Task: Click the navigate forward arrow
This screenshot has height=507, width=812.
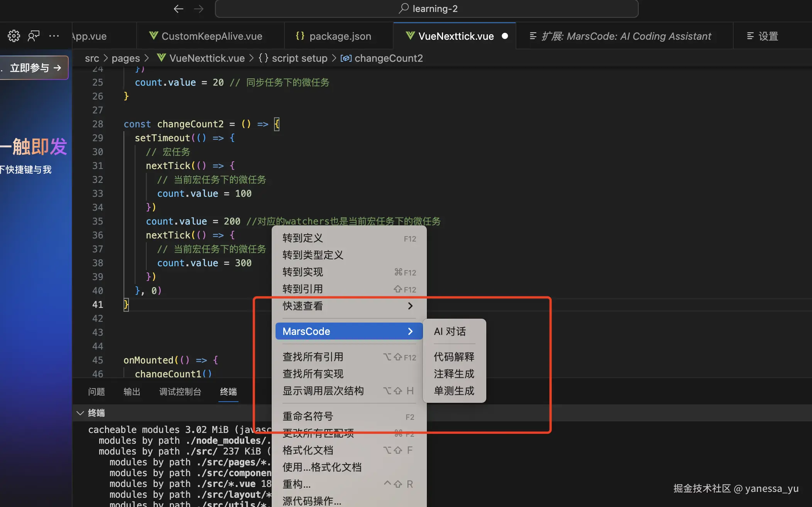Action: coord(199,9)
